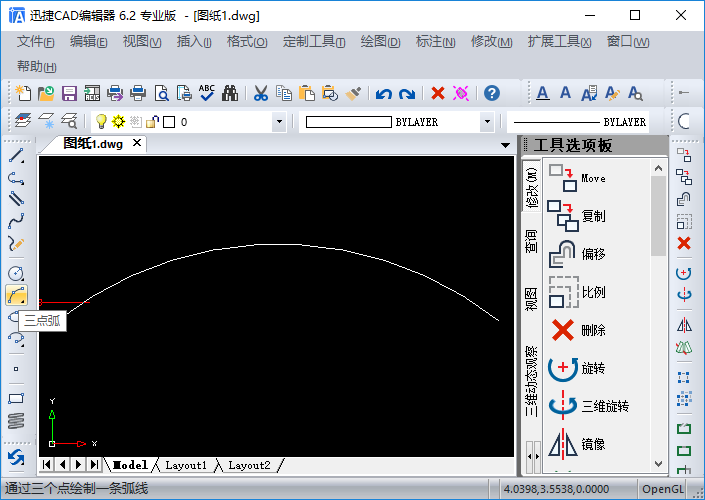
Task: Open the blue help question icon
Action: (x=492, y=94)
